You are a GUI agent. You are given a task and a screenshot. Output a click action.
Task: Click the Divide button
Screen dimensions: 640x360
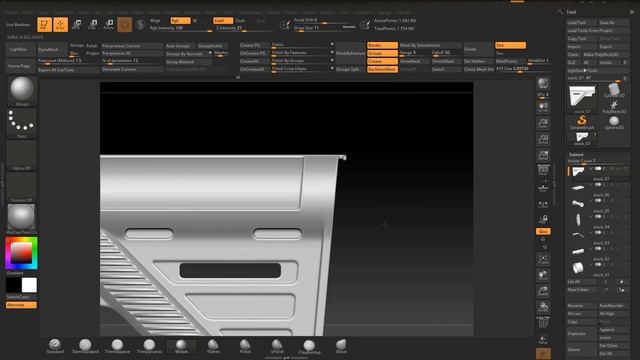tap(478, 49)
